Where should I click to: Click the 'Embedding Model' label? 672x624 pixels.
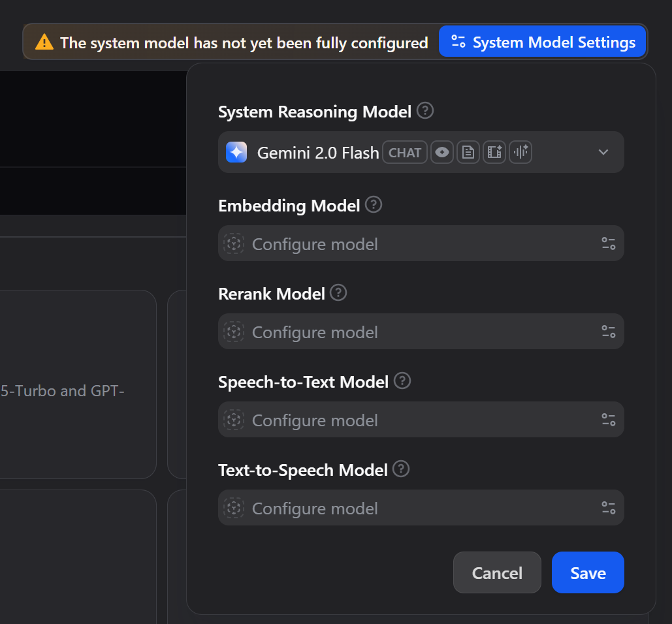click(289, 206)
